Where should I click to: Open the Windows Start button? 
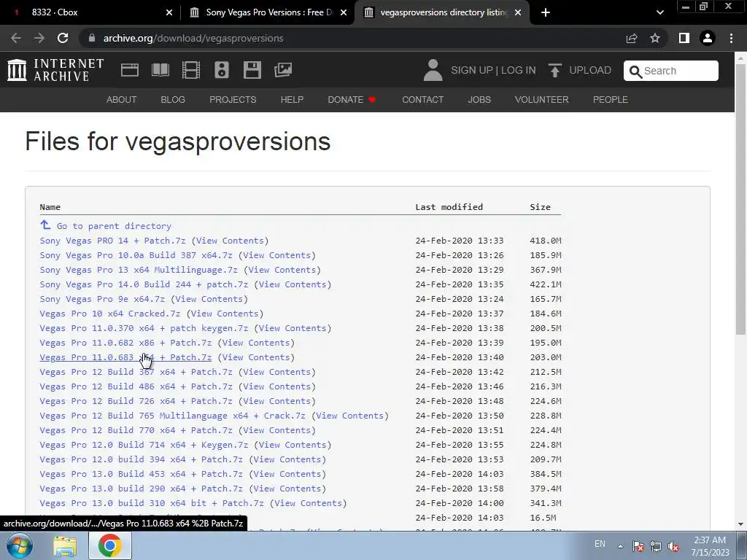pos(20,545)
